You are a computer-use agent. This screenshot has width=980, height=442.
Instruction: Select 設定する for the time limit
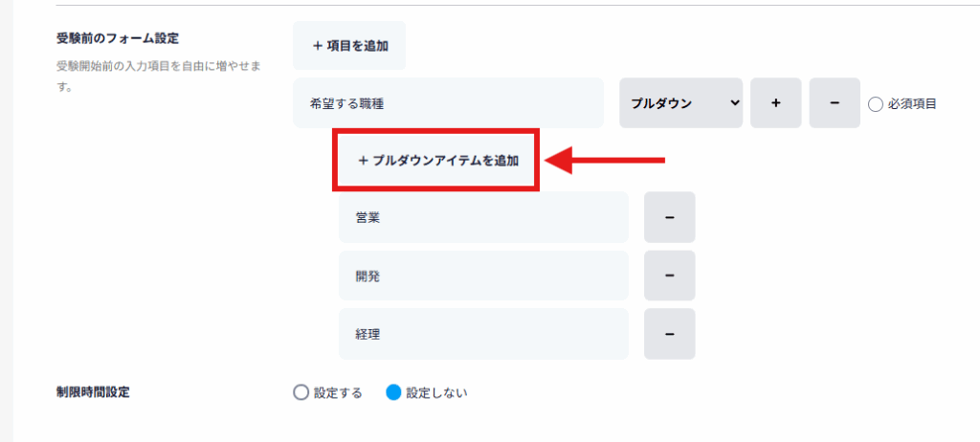pos(301,392)
